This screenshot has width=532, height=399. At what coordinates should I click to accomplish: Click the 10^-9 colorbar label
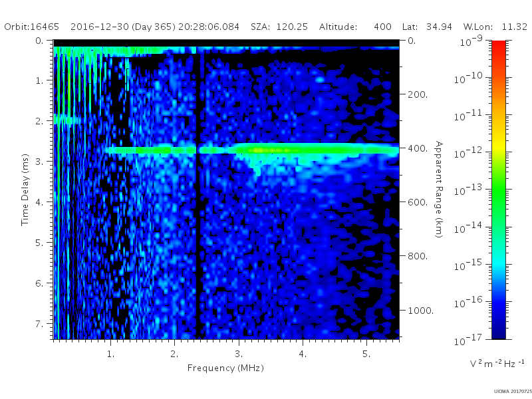pos(471,41)
